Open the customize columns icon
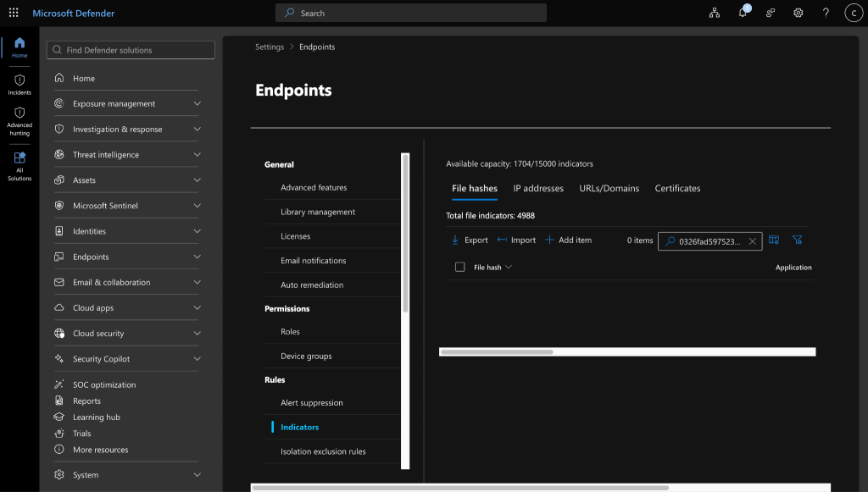The width and height of the screenshot is (868, 492). pos(774,240)
